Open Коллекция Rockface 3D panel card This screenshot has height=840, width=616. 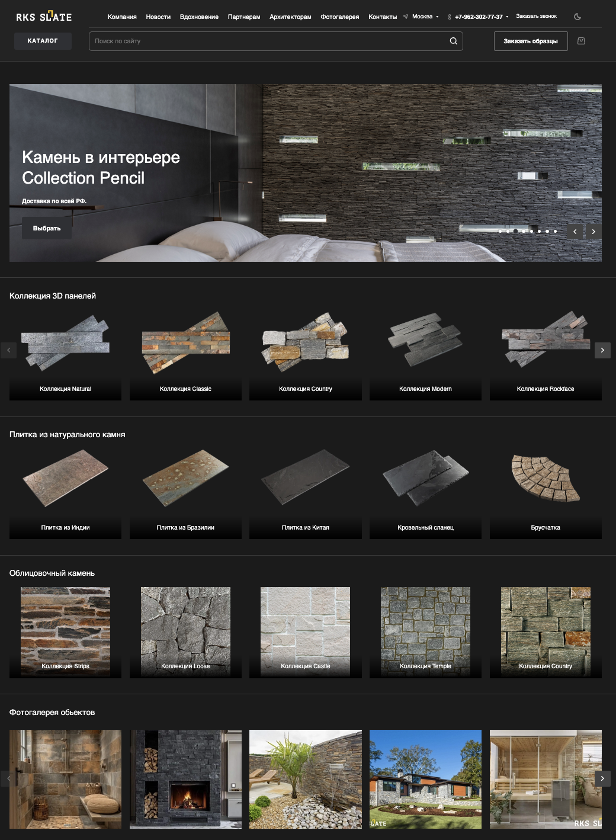[x=546, y=354]
